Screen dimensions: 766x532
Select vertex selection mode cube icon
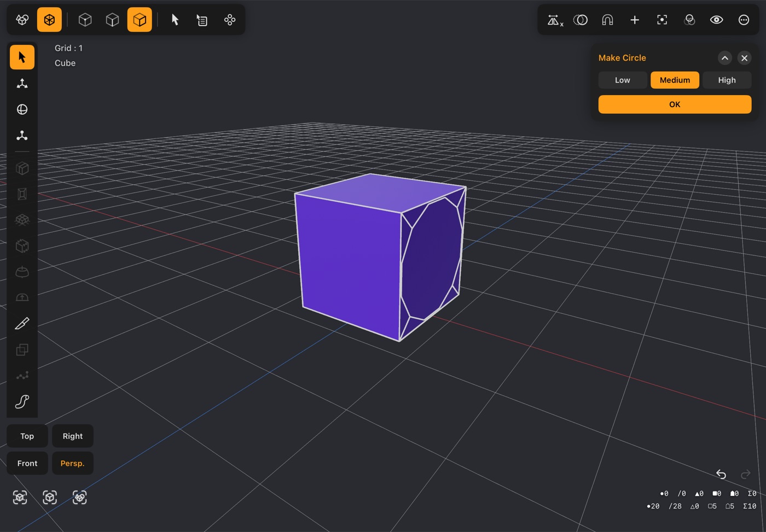(85, 20)
